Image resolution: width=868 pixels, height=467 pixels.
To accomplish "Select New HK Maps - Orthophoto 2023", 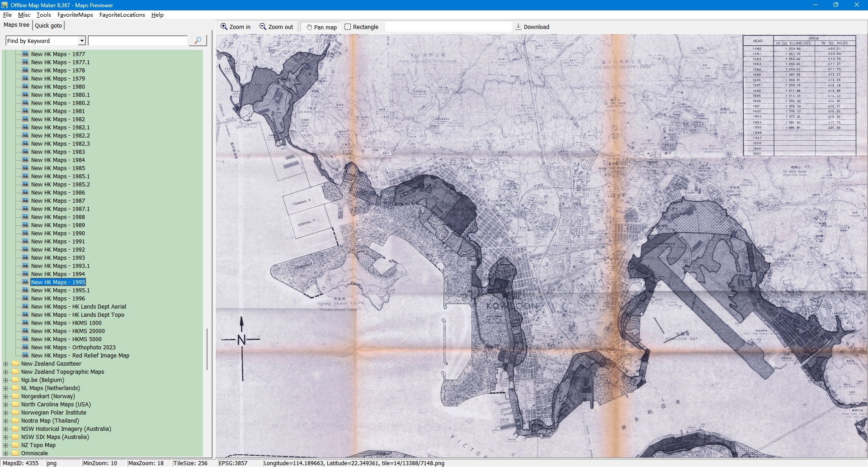I will pos(73,348).
